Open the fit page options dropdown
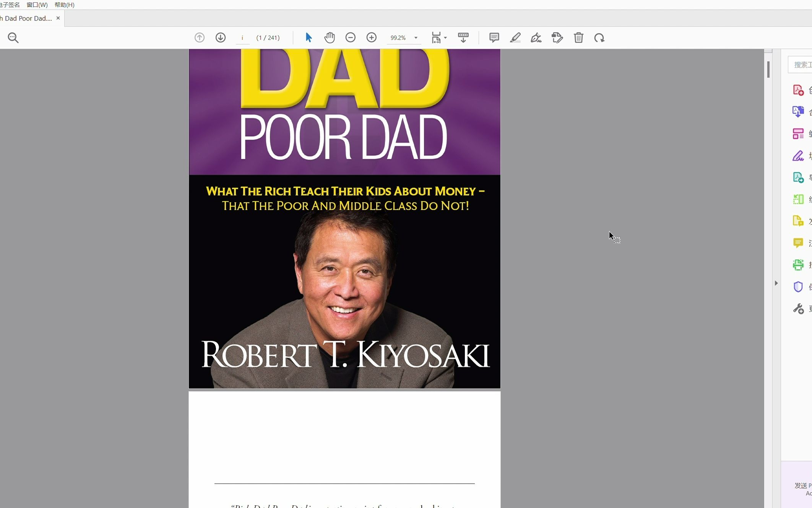 (x=445, y=38)
